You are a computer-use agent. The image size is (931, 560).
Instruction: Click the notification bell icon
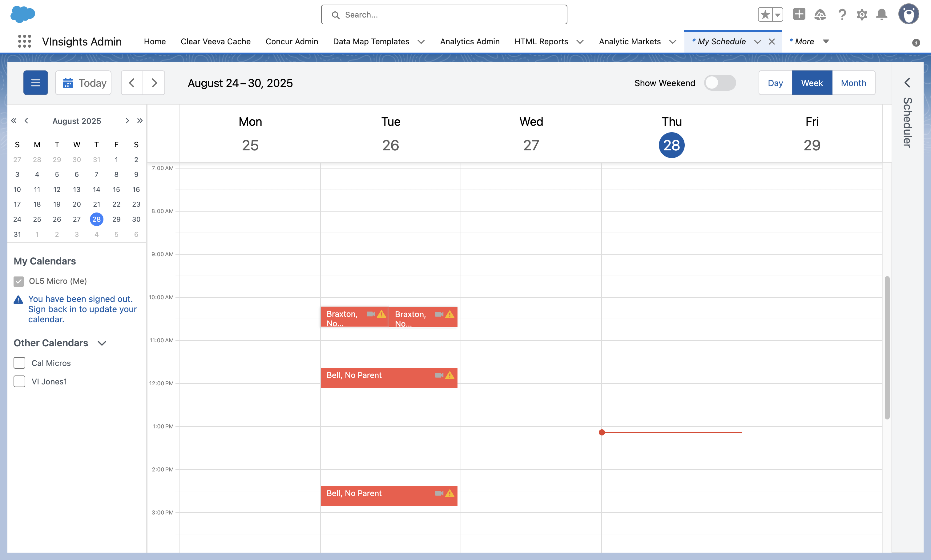click(881, 14)
